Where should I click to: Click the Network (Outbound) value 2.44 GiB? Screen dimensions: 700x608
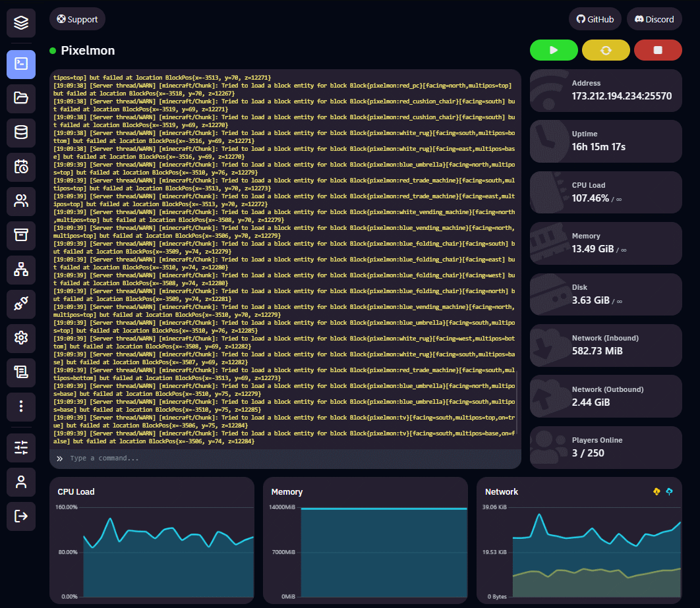click(x=591, y=402)
